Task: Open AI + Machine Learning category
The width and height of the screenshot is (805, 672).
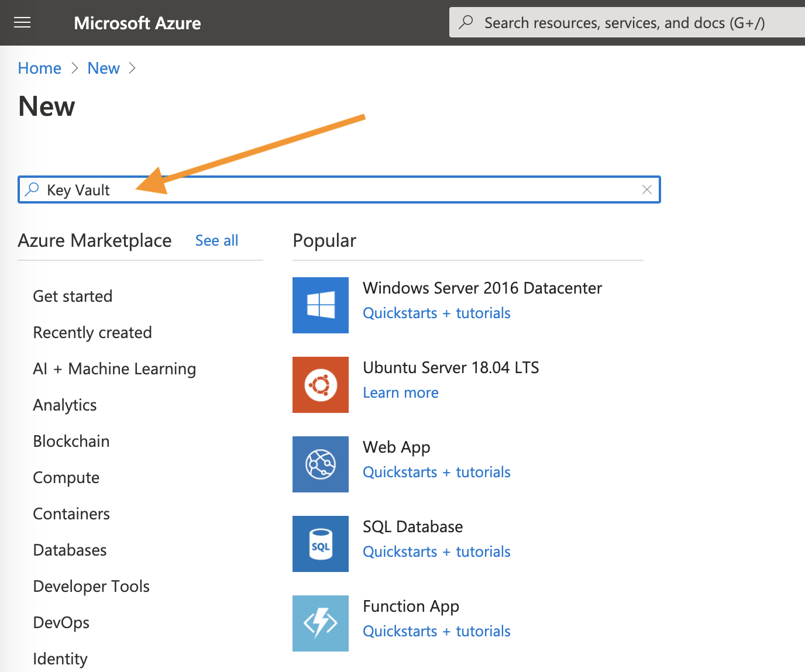Action: pos(115,368)
